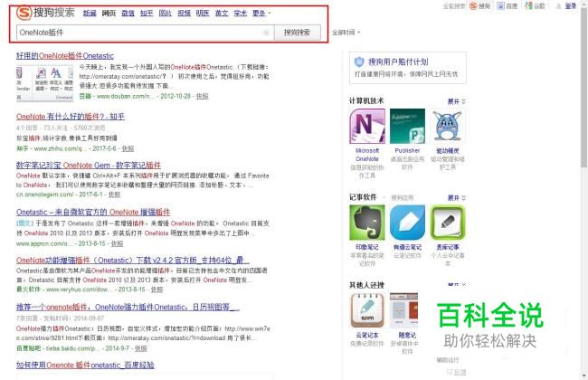
Task: Open the 有道云笔记 blue pen icon
Action: pos(407,223)
